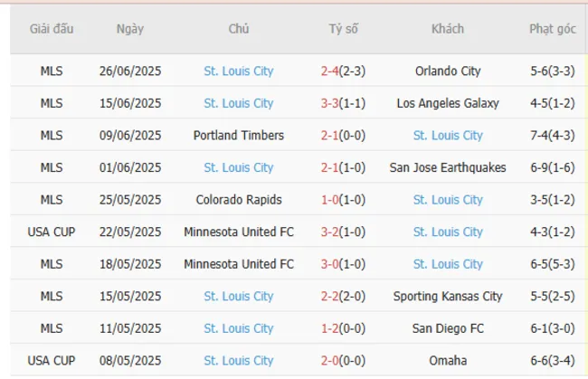Viewport: 588px width, 379px height.
Task: Select Minnesota United FC in the 18/05/2025 row
Action: click(x=239, y=264)
